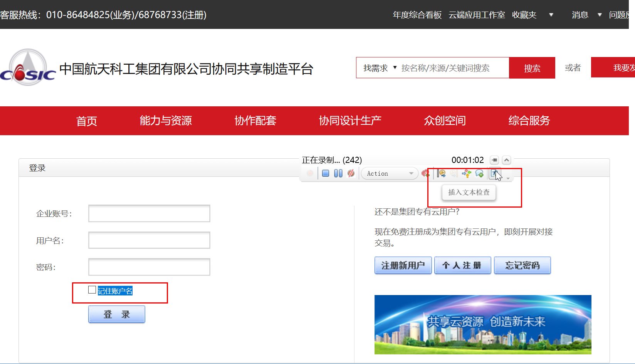The width and height of the screenshot is (635, 364).
Task: Click the 共享云资源 创造新未来 banner
Action: click(483, 324)
